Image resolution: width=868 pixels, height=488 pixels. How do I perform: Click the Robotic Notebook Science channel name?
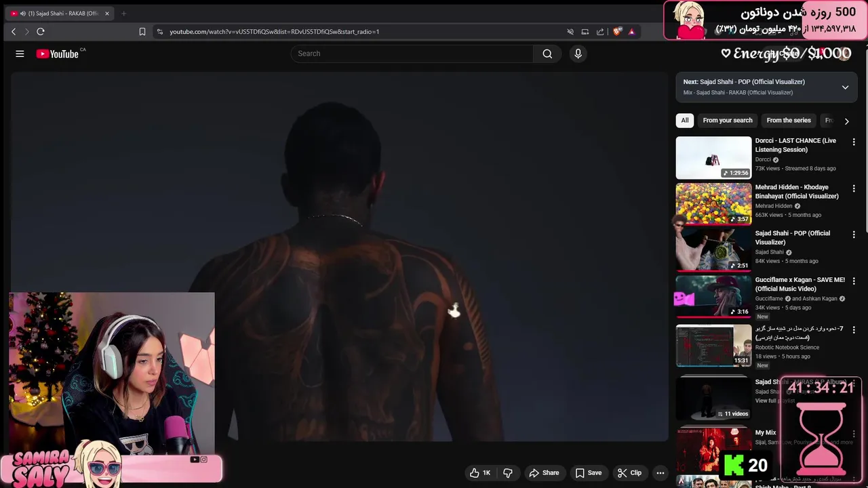point(787,348)
